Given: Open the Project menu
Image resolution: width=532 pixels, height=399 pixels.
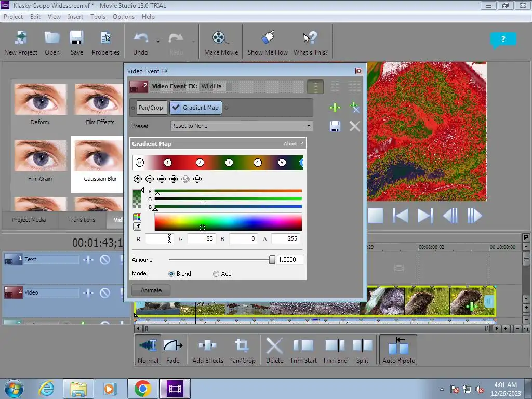Looking at the screenshot, I should click(x=13, y=16).
